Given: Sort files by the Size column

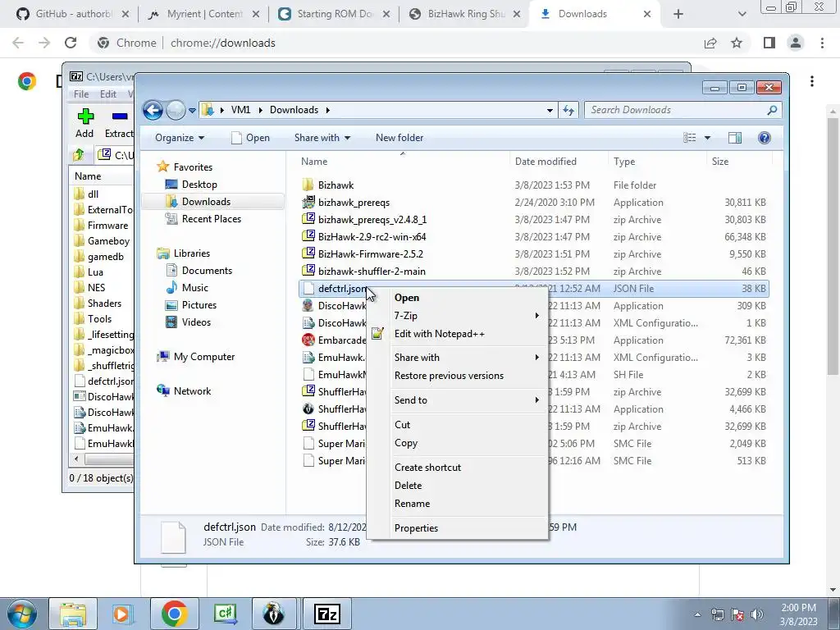Looking at the screenshot, I should pos(720,162).
